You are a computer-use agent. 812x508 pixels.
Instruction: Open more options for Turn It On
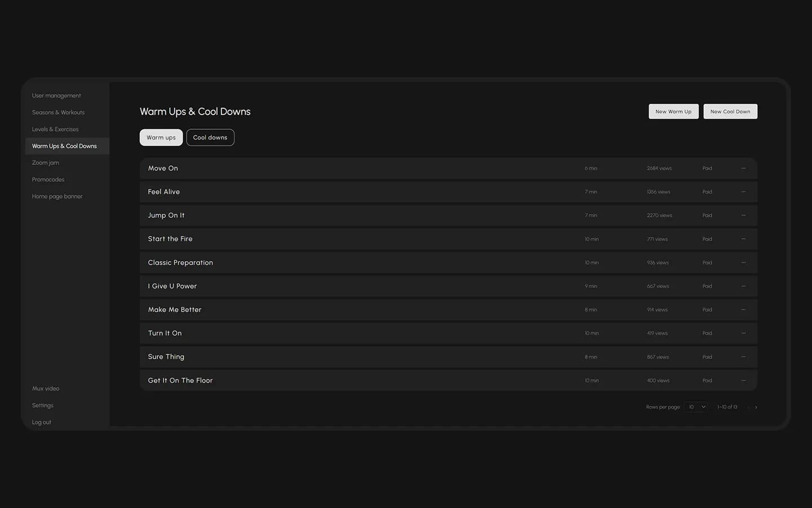point(743,333)
